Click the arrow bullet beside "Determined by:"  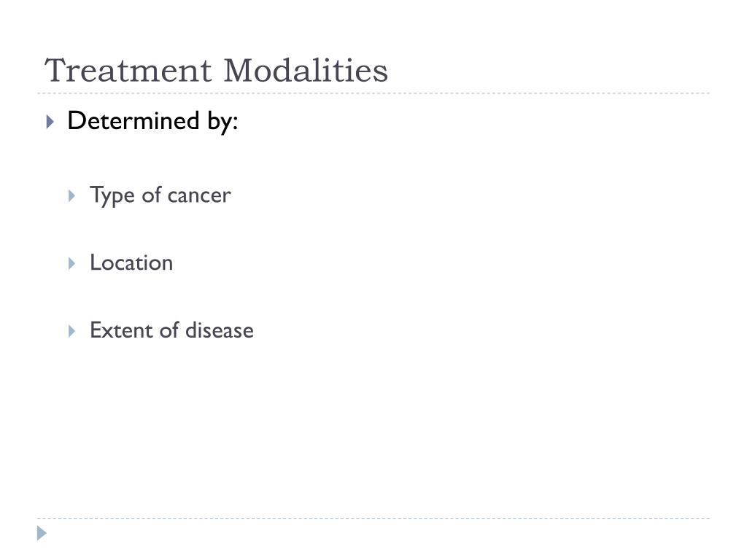pyautogui.click(x=50, y=122)
